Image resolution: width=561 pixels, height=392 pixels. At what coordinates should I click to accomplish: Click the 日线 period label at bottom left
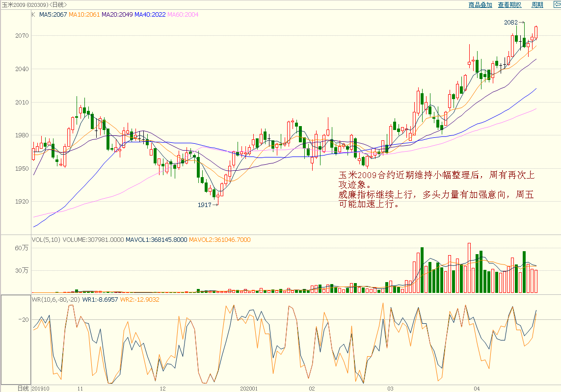tap(23, 388)
